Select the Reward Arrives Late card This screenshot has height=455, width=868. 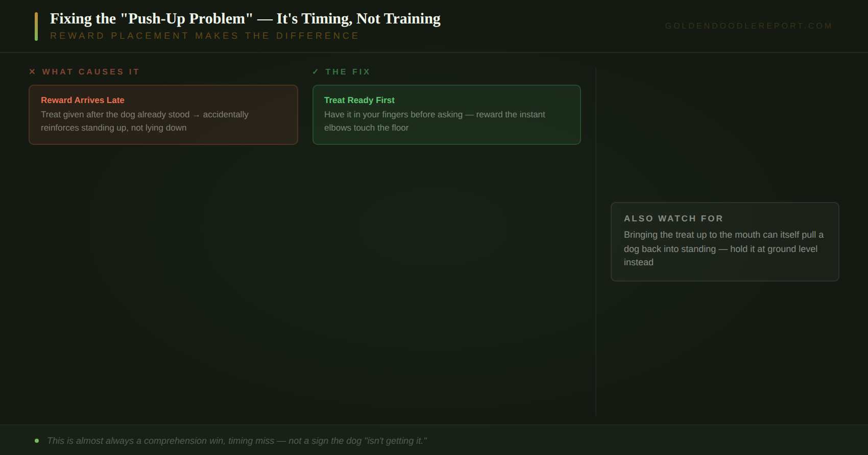tap(163, 115)
